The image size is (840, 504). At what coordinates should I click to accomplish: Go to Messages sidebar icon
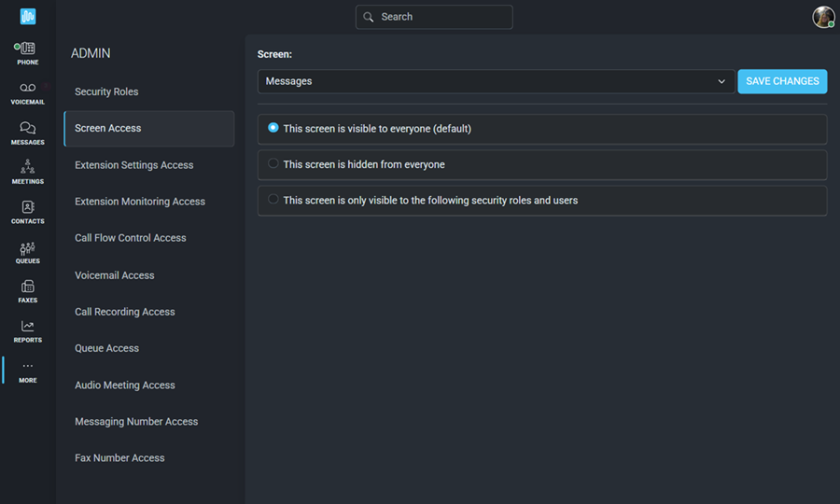[27, 128]
